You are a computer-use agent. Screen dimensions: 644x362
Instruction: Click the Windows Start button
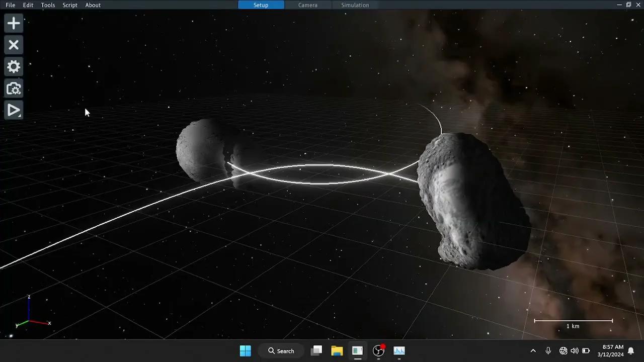245,350
